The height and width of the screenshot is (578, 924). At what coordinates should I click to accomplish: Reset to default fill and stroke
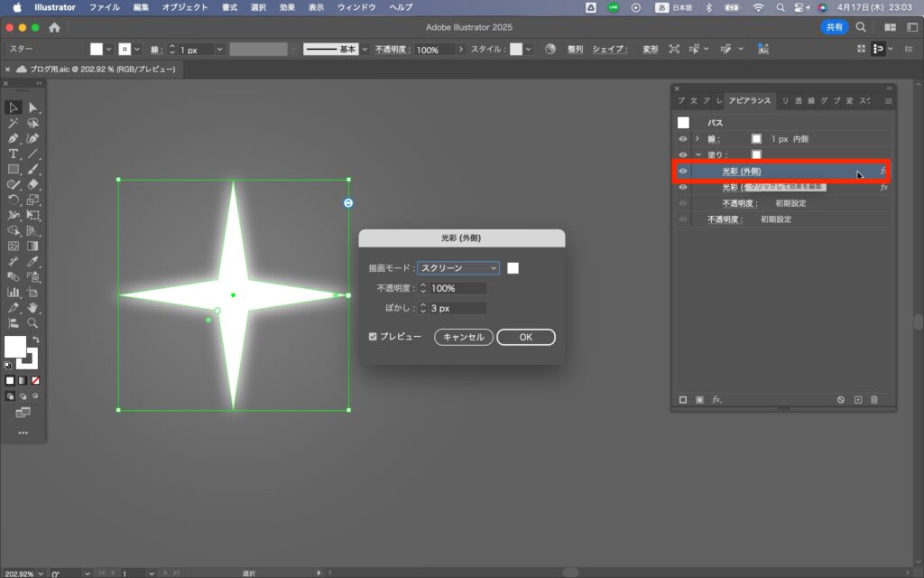pos(7,366)
